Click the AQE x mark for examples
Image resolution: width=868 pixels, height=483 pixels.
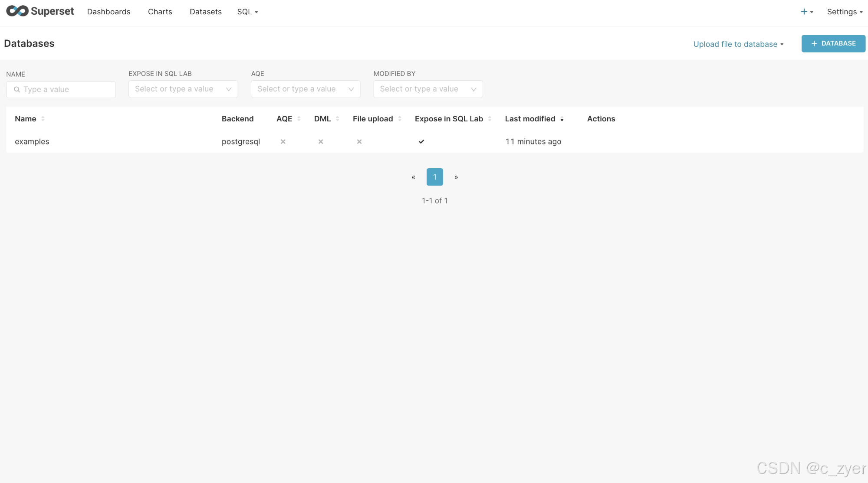[x=283, y=141]
